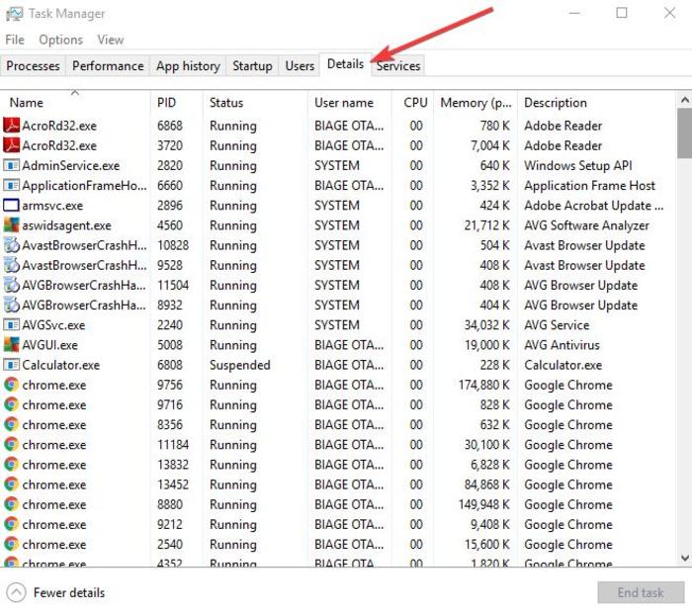This screenshot has height=616, width=692.
Task: Sort by the Memory column header
Action: point(476,103)
